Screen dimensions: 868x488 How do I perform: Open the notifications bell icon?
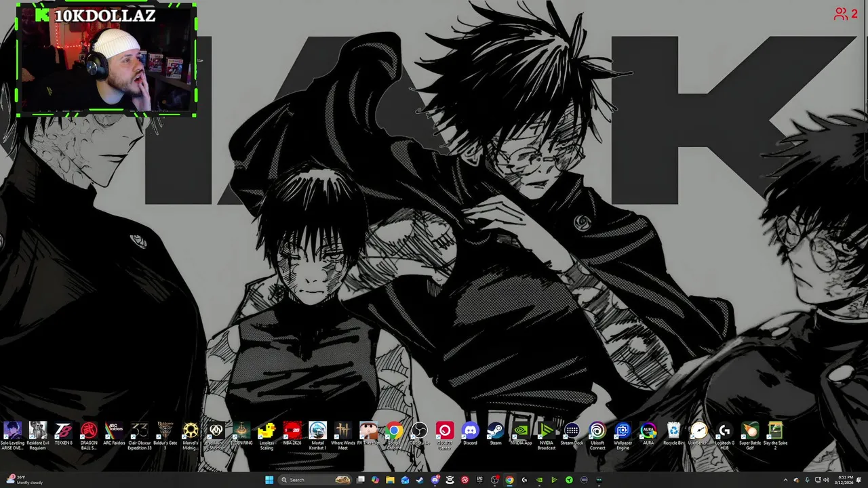pos(860,480)
